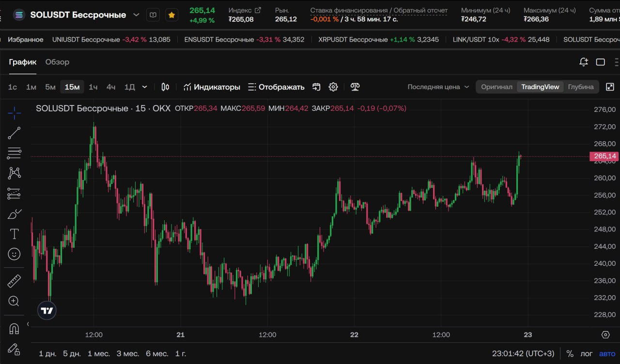The height and width of the screenshot is (364, 620).
Task: Open ENSUSDT Бессрочные from favorites
Action: 245,40
